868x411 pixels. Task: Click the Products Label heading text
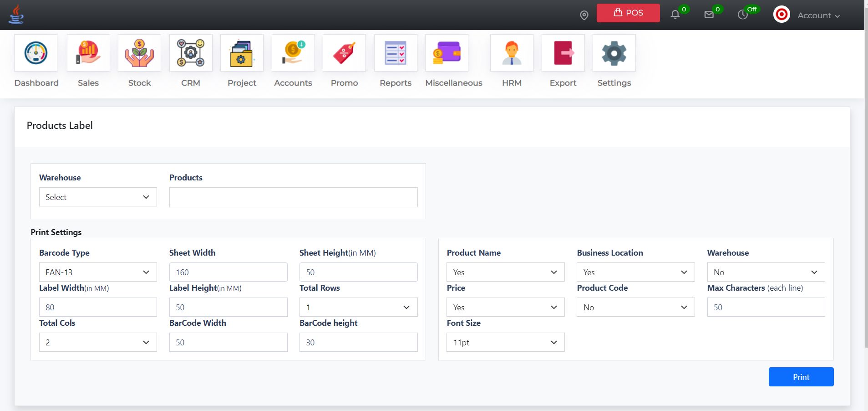point(60,125)
